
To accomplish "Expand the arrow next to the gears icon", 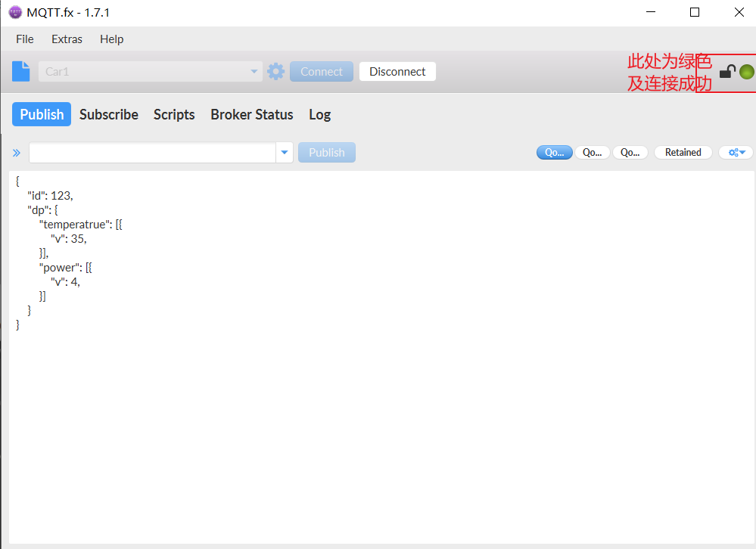I will 742,152.
